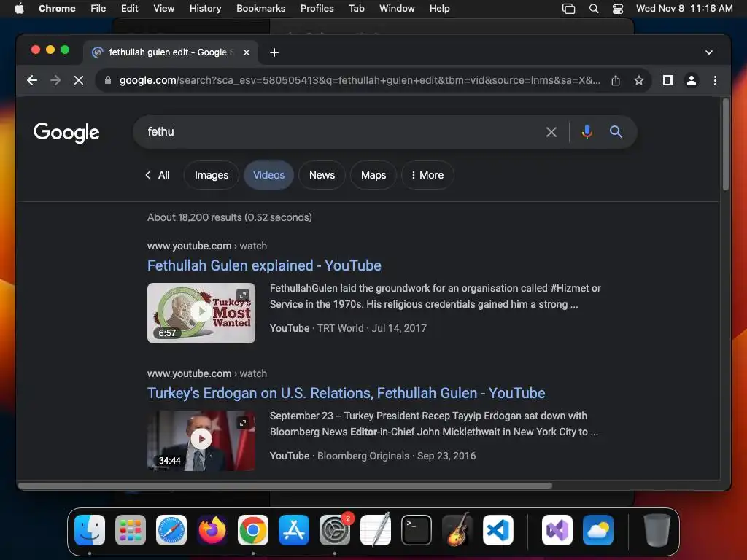The width and height of the screenshot is (747, 560).
Task: Close the fethullah gulen edit tab
Action: [x=247, y=52]
